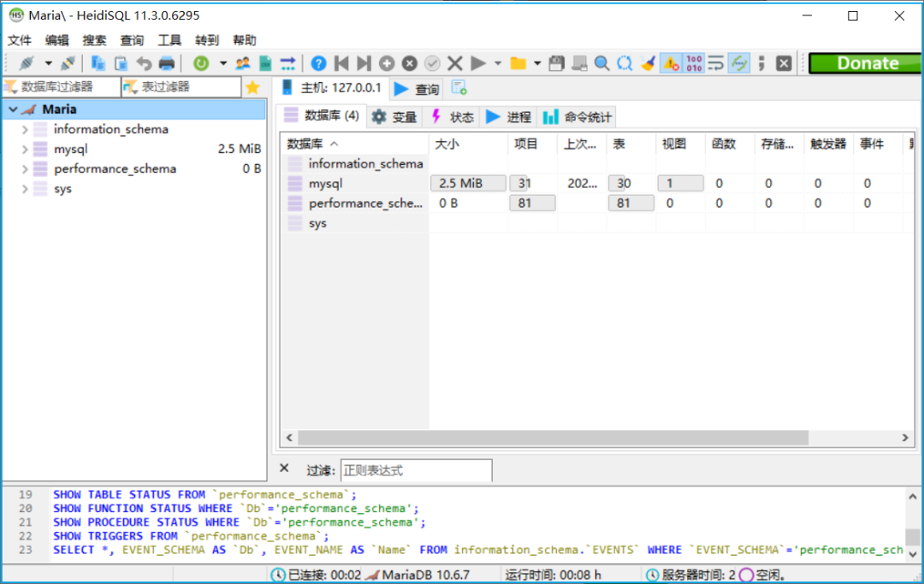924x584 pixels.
Task: Expand the performance_schema tree node
Action: pos(25,168)
